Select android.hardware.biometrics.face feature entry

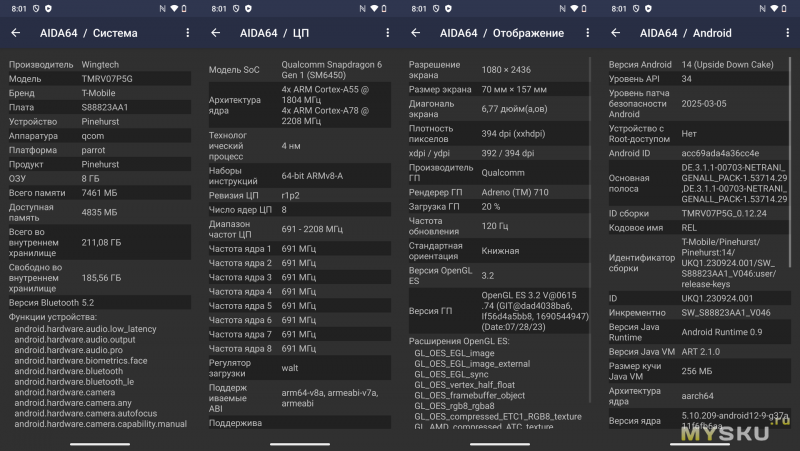point(81,361)
